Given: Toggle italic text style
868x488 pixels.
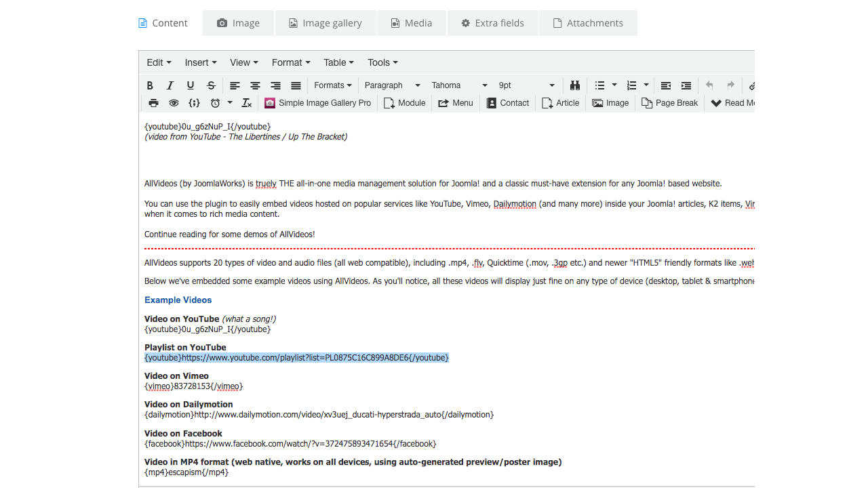Looking at the screenshot, I should coord(170,85).
